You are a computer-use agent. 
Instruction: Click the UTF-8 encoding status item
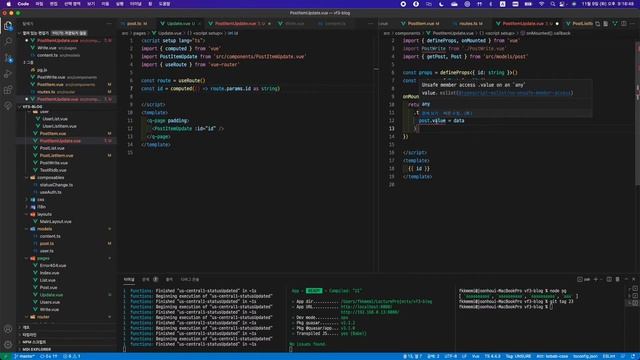tap(451, 356)
